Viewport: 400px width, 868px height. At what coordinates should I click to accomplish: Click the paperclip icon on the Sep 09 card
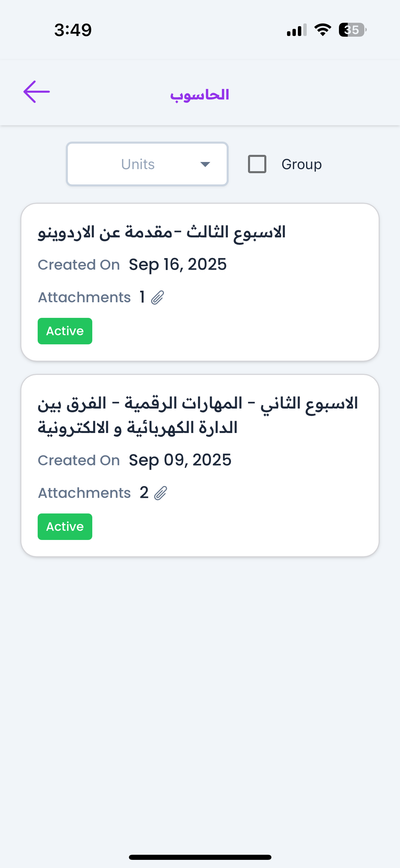click(x=160, y=493)
